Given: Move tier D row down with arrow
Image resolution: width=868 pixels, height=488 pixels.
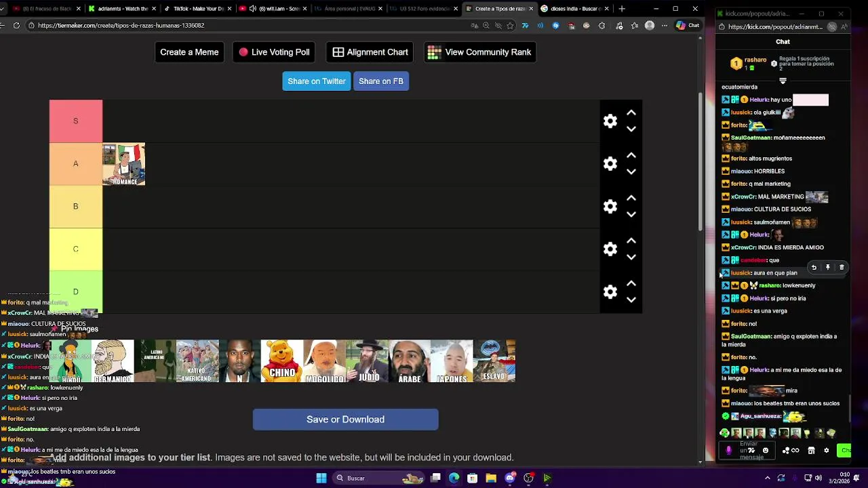Looking at the screenshot, I should point(631,300).
